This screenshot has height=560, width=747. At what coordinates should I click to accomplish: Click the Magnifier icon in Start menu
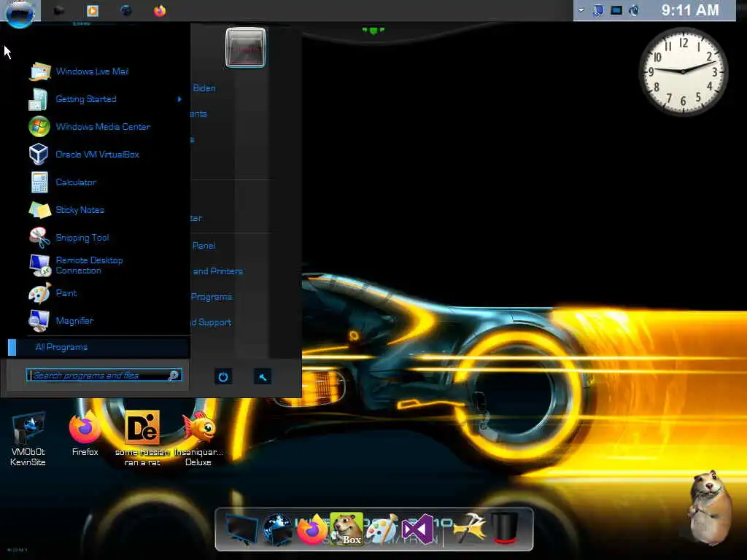click(39, 321)
